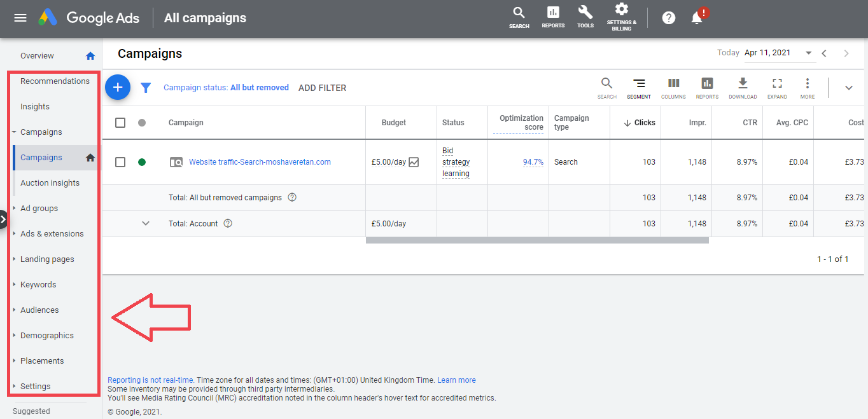
Task: Open Insights in sidebar
Action: tap(35, 107)
